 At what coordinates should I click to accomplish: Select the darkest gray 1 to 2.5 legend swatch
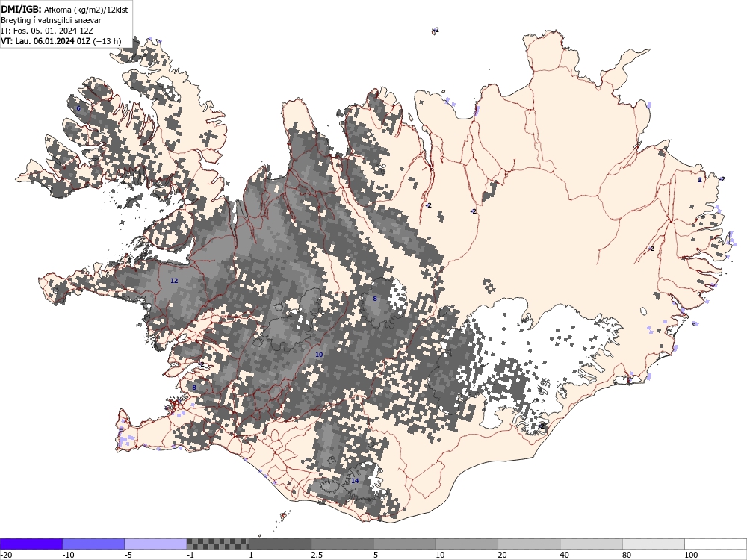[280, 544]
